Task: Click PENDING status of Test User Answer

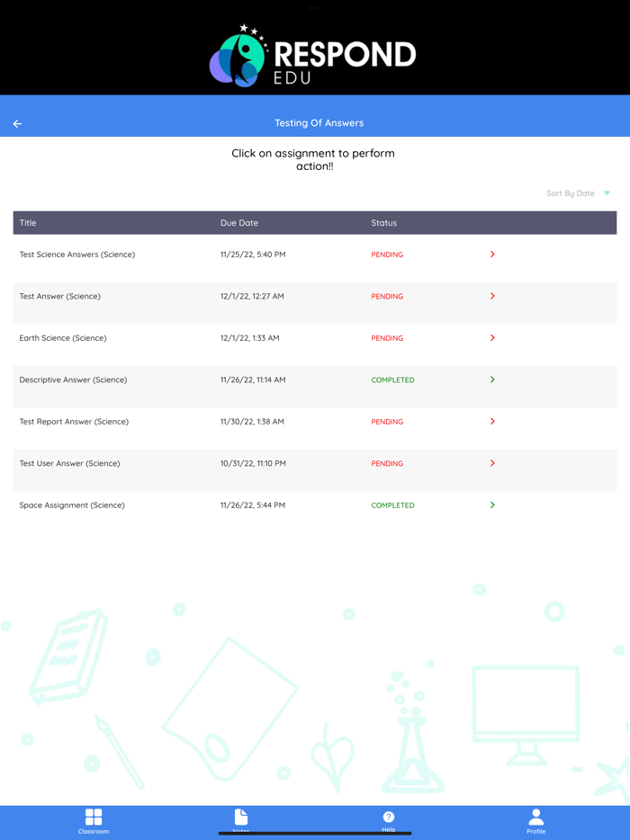Action: tap(387, 463)
